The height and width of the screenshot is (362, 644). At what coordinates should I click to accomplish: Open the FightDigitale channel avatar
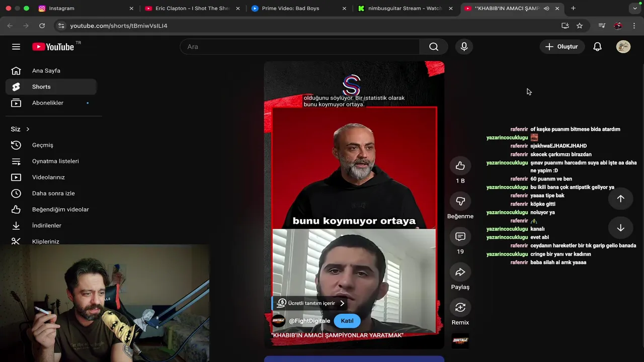[x=279, y=321]
